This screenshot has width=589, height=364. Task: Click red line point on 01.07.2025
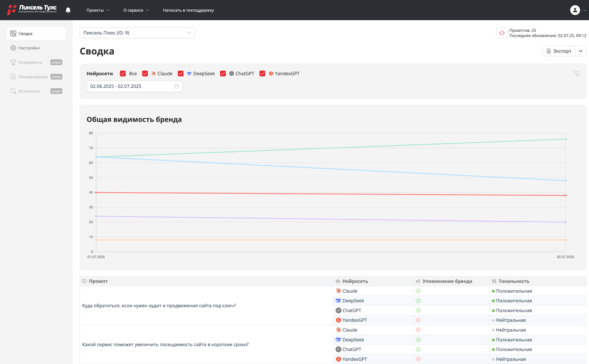click(96, 193)
